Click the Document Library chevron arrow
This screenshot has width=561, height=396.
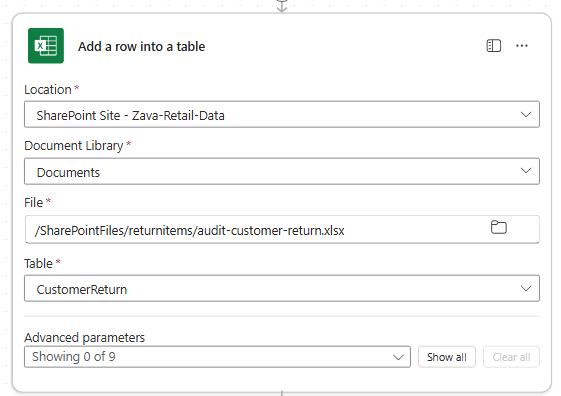(526, 171)
